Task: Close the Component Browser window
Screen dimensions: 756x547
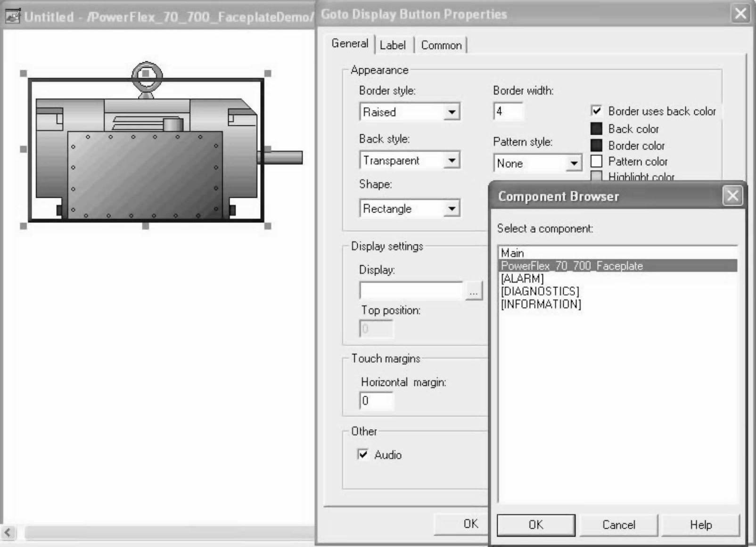Action: pos(732,196)
